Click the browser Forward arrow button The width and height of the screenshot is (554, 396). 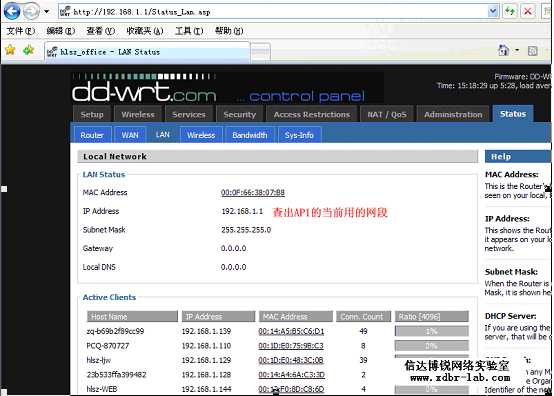point(31,12)
